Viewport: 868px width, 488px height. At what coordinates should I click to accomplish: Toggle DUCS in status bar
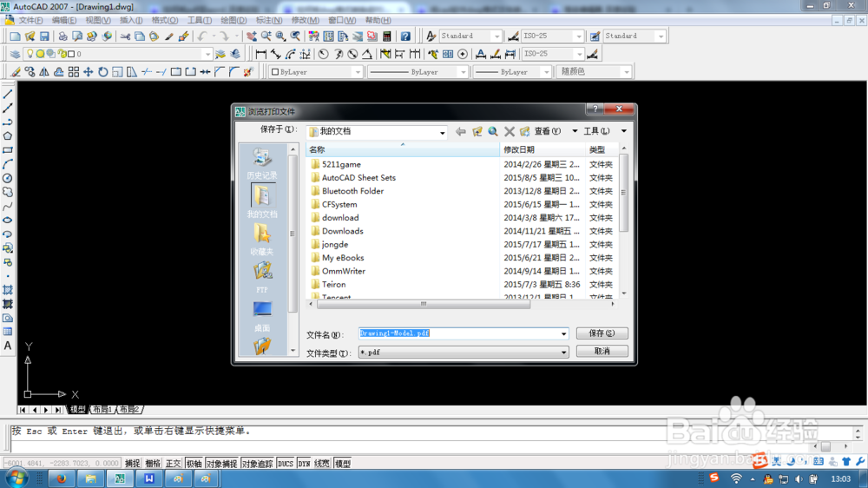tap(286, 464)
